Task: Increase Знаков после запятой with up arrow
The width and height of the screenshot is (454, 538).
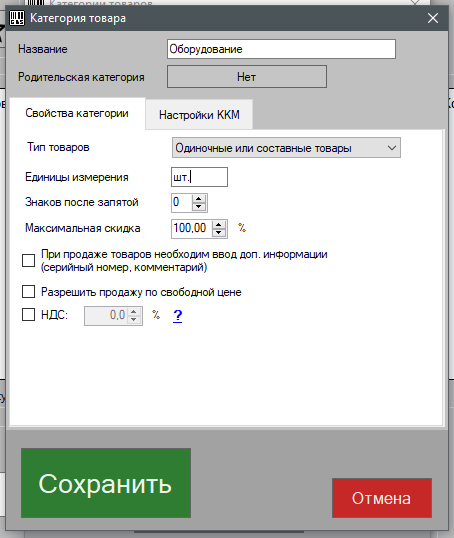Action: point(199,199)
